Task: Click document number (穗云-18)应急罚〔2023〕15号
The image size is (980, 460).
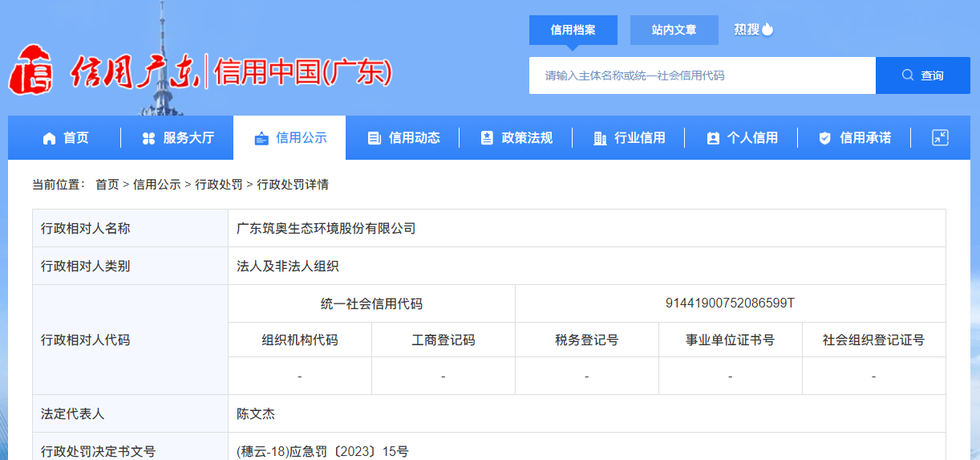Action: click(x=322, y=452)
